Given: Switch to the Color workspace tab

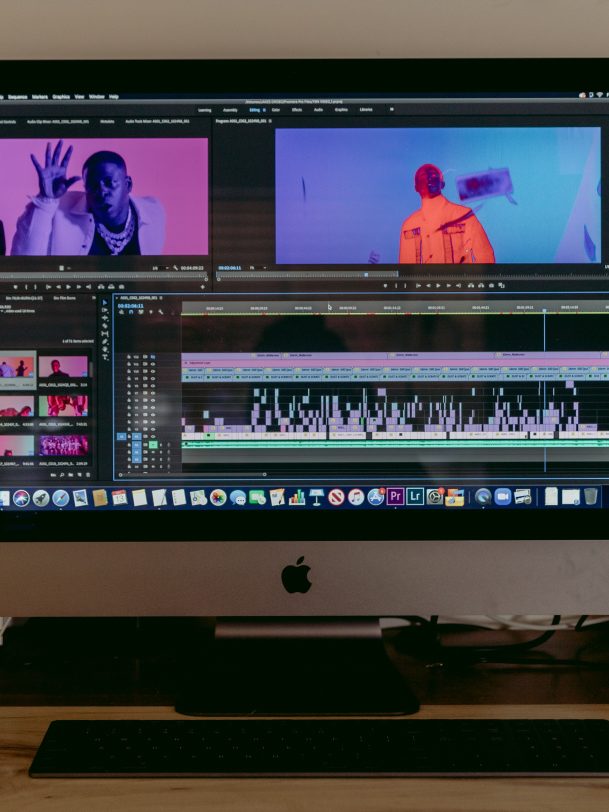Looking at the screenshot, I should coord(275,109).
